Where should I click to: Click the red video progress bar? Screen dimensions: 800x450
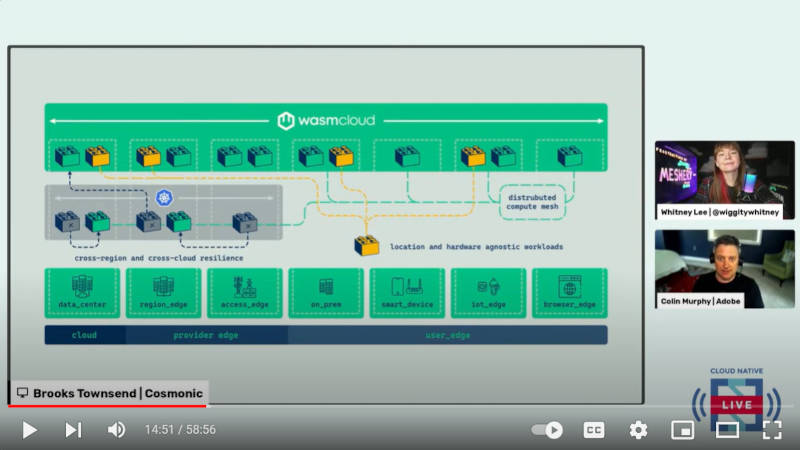pyautogui.click(x=107, y=406)
